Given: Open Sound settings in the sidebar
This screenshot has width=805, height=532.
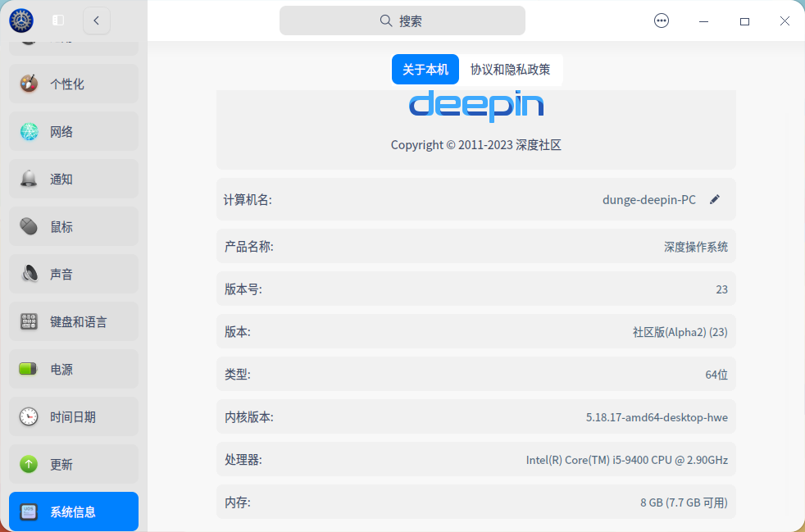Looking at the screenshot, I should pos(73,274).
